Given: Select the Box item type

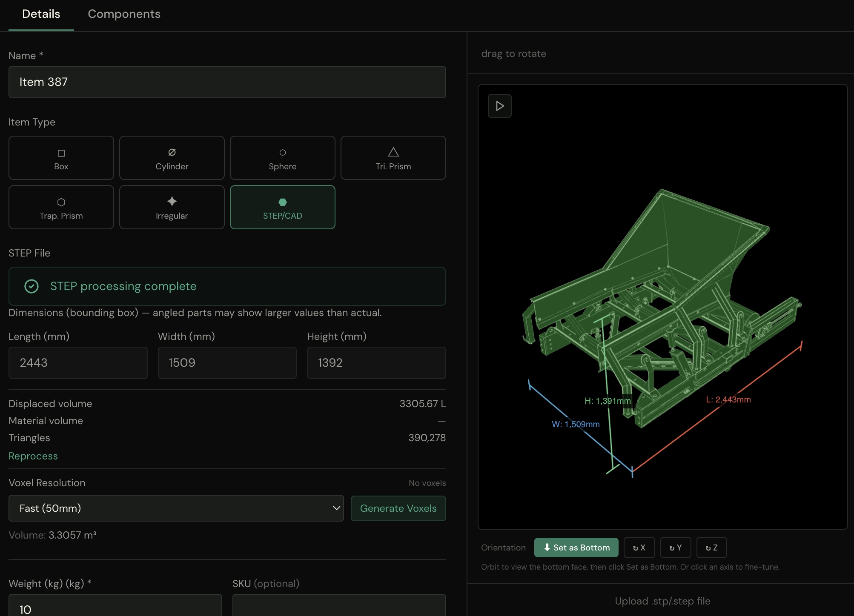Looking at the screenshot, I should click(61, 158).
